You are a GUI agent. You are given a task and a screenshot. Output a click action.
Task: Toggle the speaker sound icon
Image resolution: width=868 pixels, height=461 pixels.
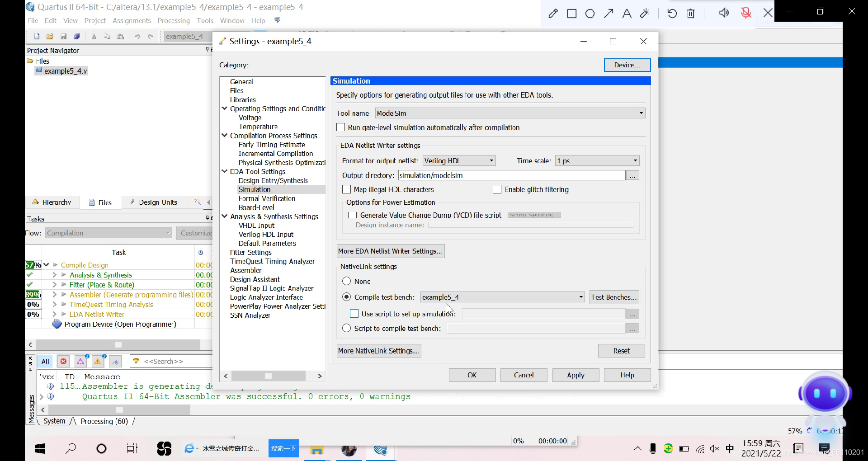724,13
